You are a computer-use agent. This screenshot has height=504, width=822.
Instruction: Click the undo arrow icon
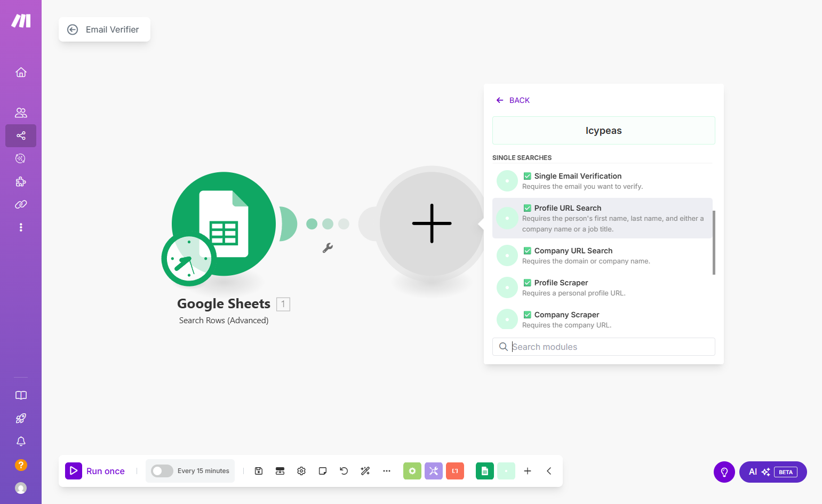[x=344, y=471]
